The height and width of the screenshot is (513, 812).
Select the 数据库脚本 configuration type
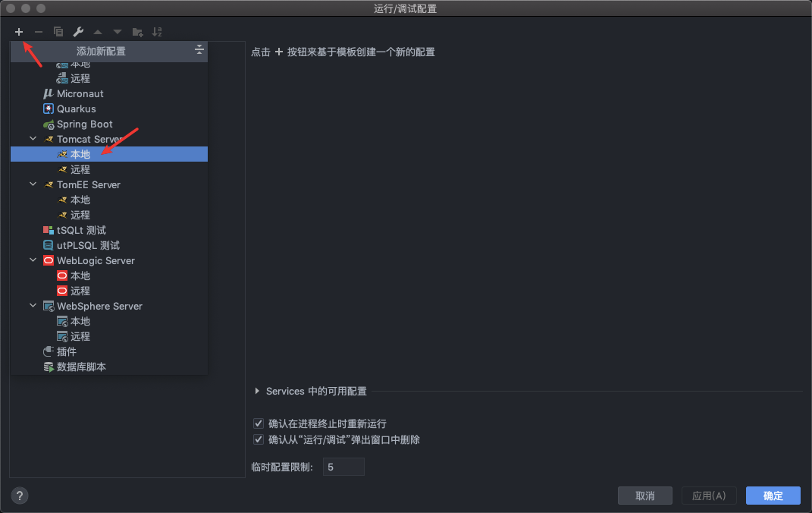[108, 367]
